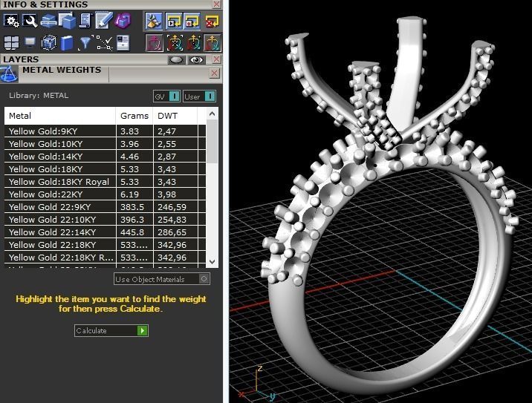This screenshot has width=532, height=403.
Task: Toggle the GV library switch
Action: tap(166, 96)
